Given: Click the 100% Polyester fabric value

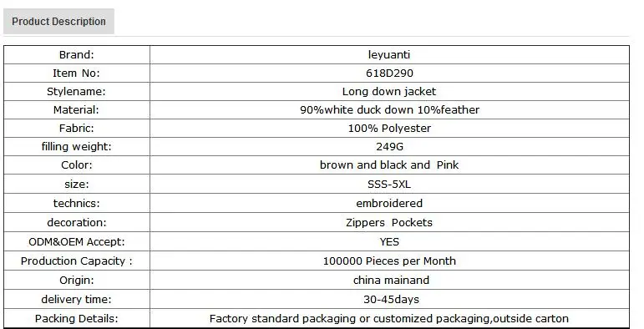Looking at the screenshot, I should coord(389,128).
